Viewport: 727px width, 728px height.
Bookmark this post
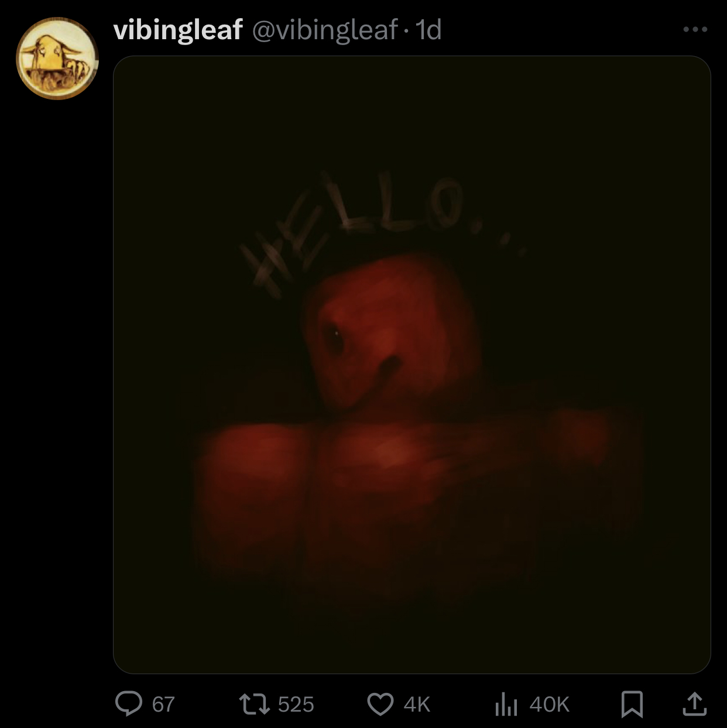(632, 704)
